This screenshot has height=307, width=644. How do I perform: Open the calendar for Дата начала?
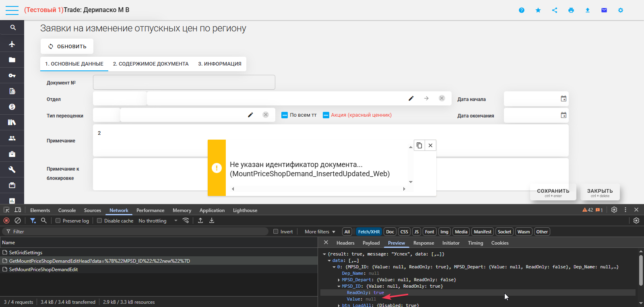563,99
